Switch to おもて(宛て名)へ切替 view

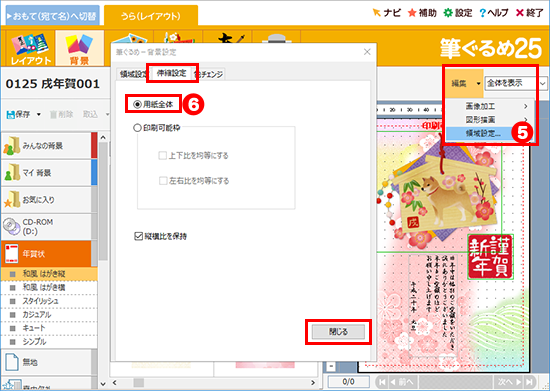point(53,16)
